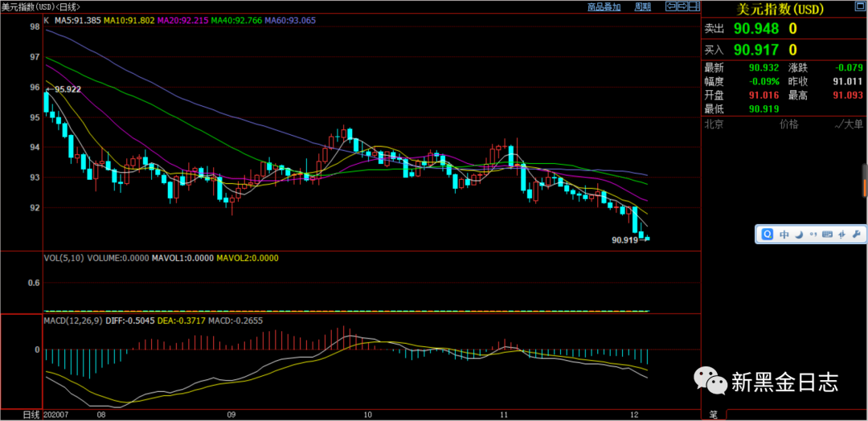Toggle the half-moon width mode
This screenshot has width=868, height=421.
click(x=799, y=234)
